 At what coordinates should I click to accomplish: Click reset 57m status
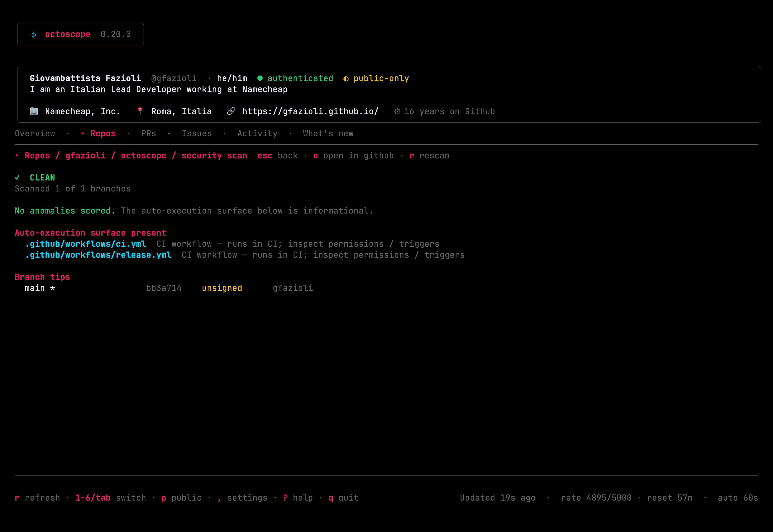(x=669, y=498)
